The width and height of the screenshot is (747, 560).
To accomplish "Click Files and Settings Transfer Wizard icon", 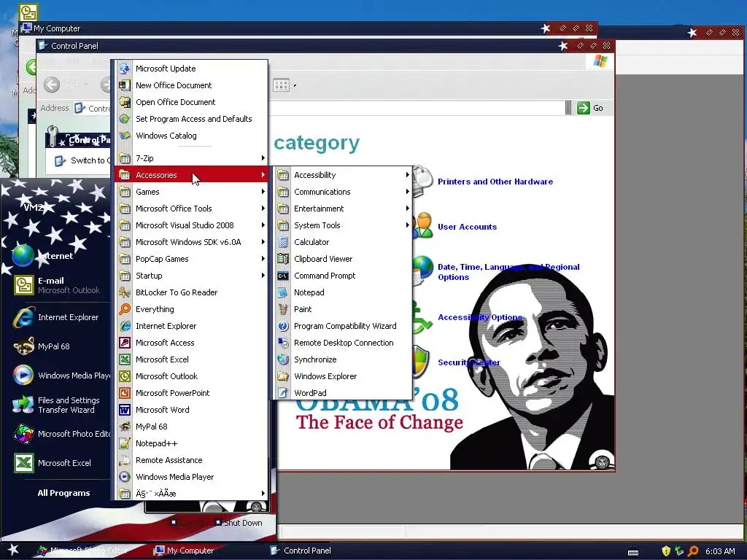I will click(23, 405).
